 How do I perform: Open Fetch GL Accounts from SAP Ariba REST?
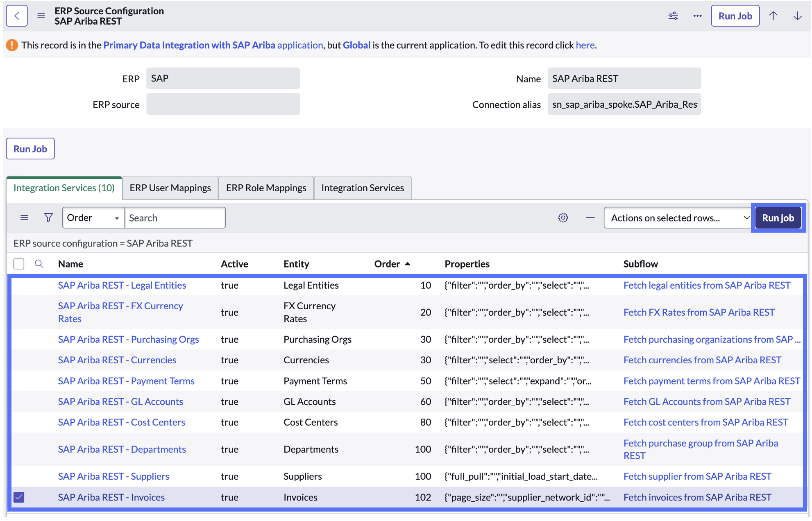707,401
